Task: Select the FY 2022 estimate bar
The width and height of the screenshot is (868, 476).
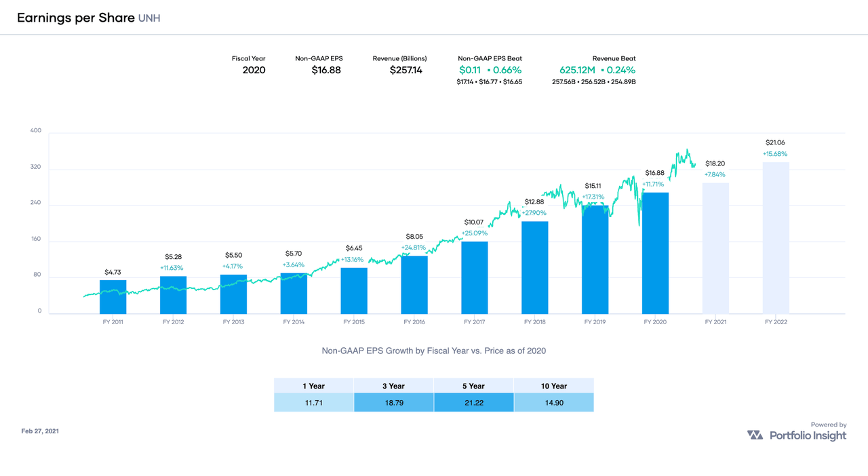Action: [x=776, y=238]
